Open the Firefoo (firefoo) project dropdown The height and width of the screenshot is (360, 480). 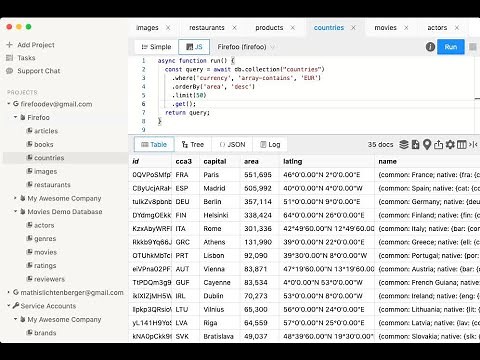pos(246,47)
